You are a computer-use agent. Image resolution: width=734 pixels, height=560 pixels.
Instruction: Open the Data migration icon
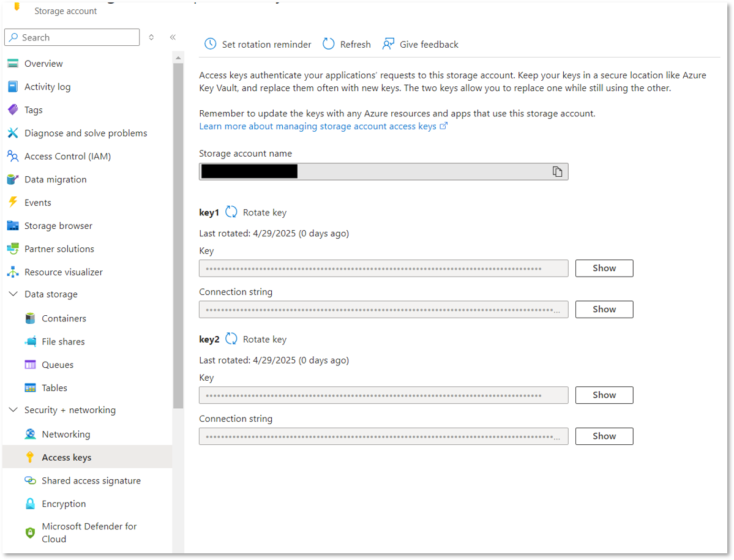[x=13, y=179]
